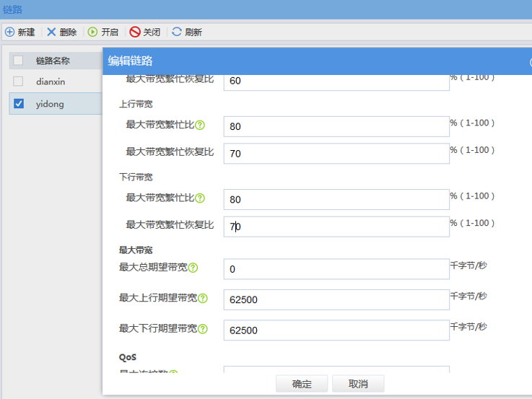The height and width of the screenshot is (399, 532).
Task: Click the 关闭 (Disable) red icon
Action: click(134, 32)
